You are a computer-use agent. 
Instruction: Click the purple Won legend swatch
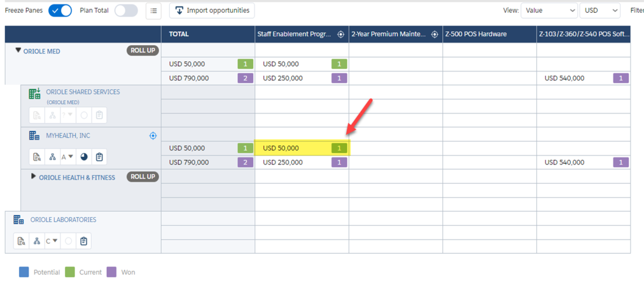112,272
